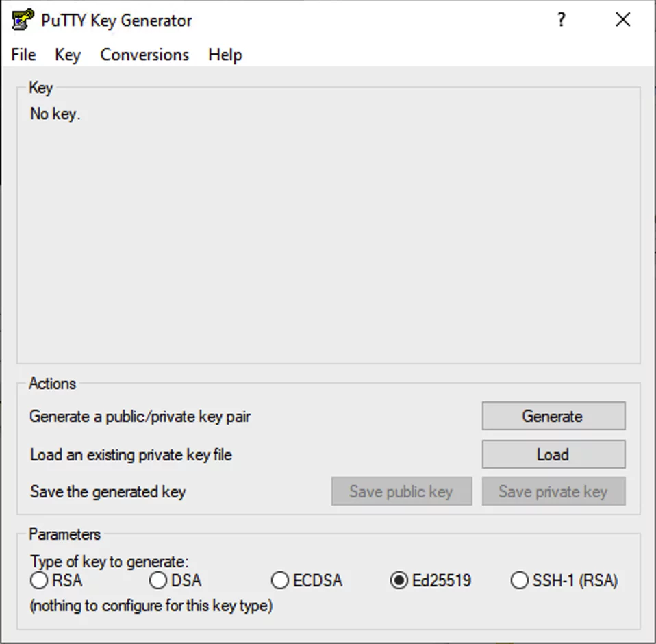Click the 'No key.' status text

point(55,114)
